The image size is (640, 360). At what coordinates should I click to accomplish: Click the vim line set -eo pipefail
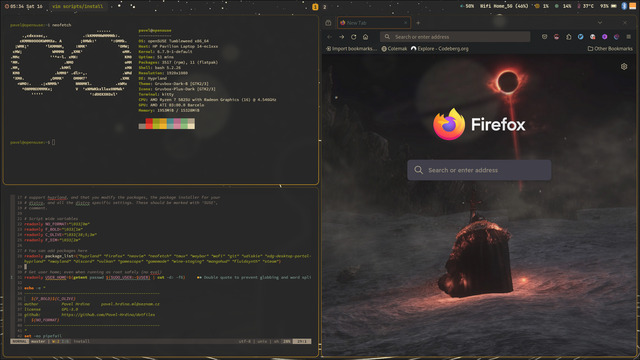tap(43, 336)
